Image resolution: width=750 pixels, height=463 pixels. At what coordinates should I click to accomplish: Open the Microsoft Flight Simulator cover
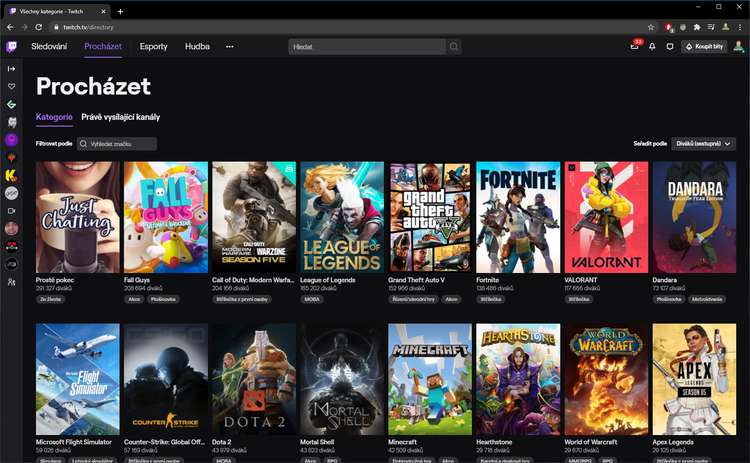click(78, 379)
